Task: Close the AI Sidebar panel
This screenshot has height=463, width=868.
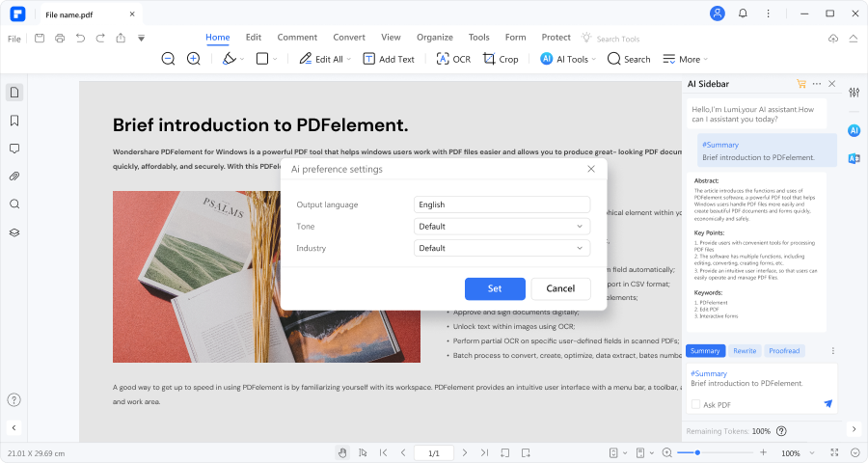Action: (x=832, y=84)
